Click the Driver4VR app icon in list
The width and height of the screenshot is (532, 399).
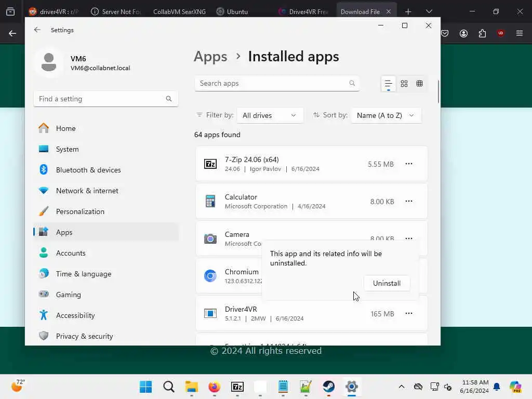click(x=210, y=313)
